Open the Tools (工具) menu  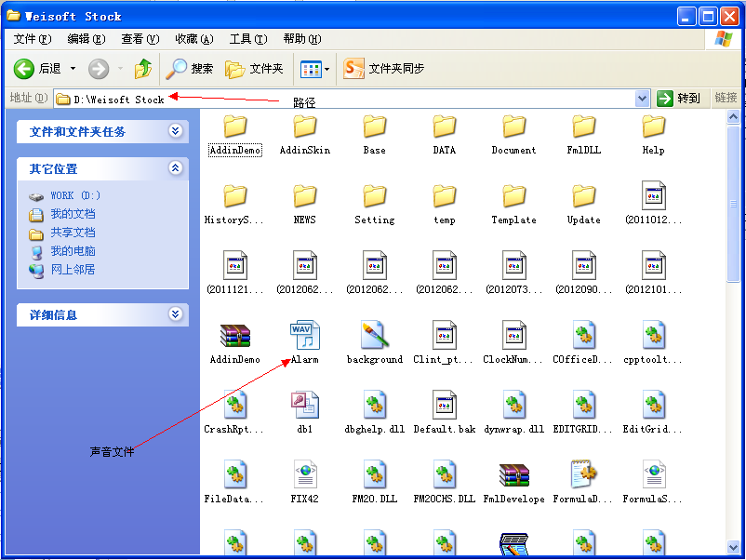(x=247, y=39)
